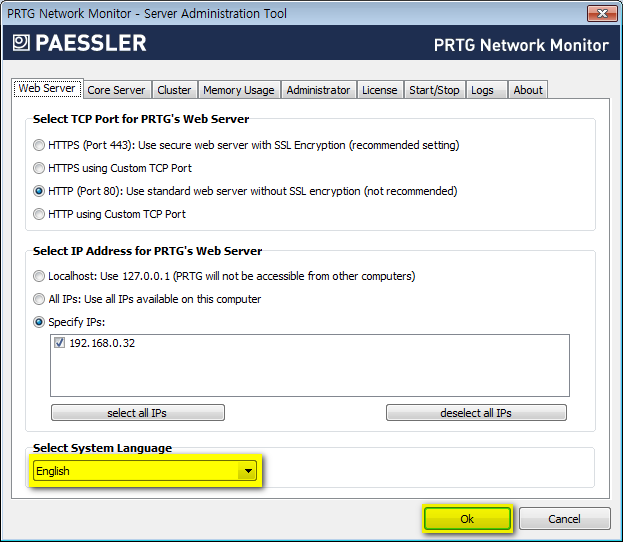This screenshot has width=623, height=542.
Task: Confirm settings with the Ok button
Action: [x=467, y=519]
